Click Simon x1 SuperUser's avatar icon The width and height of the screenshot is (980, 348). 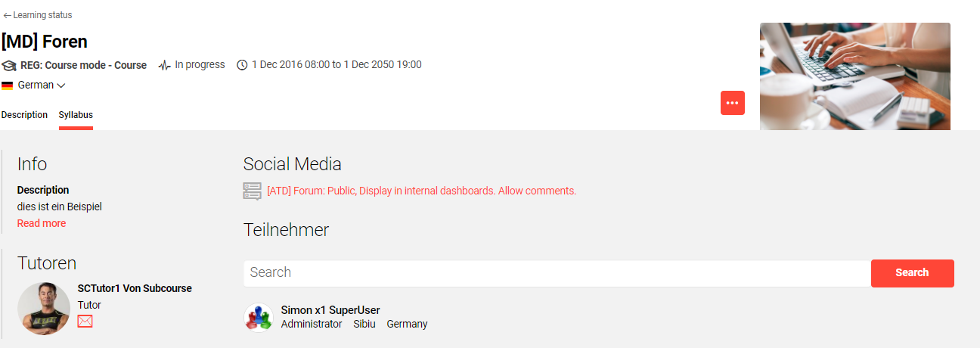click(258, 318)
